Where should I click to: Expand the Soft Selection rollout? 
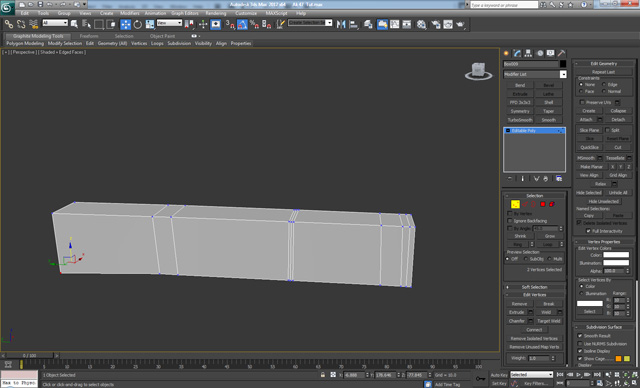534,287
